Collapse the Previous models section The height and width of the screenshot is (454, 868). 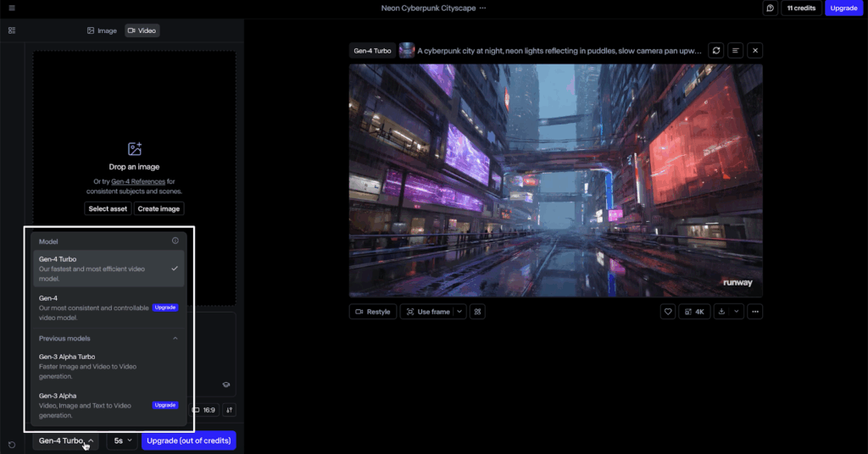pyautogui.click(x=175, y=339)
